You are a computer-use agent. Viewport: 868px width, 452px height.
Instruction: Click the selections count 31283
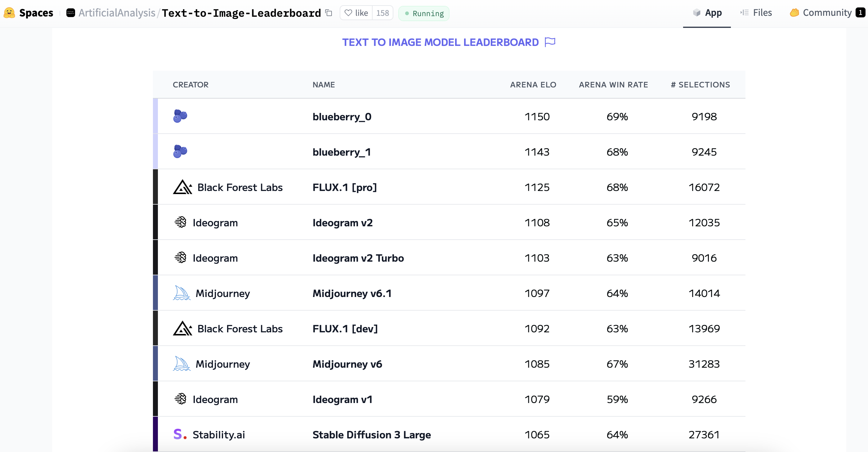704,364
